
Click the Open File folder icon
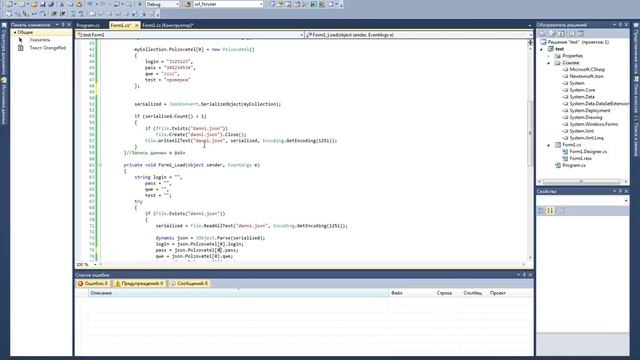34,4
